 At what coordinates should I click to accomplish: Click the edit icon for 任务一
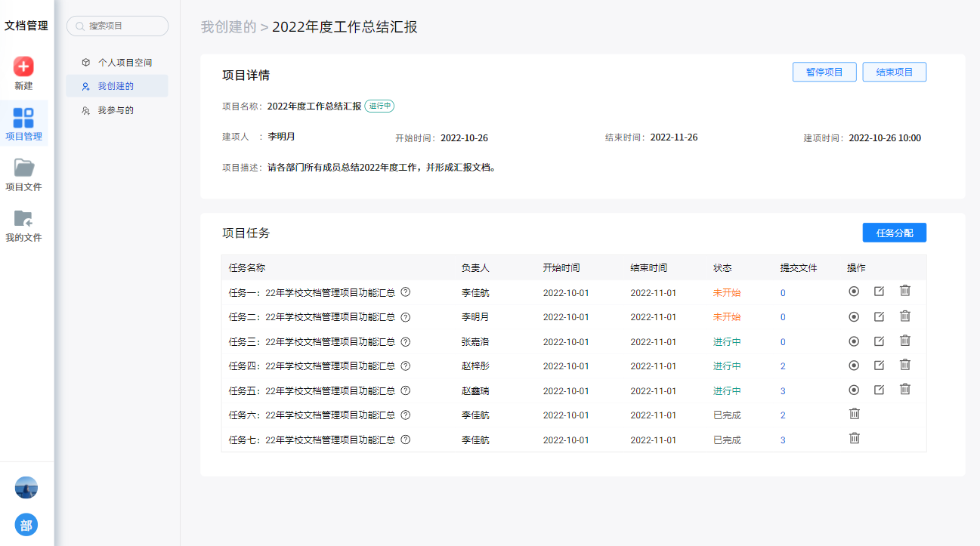(879, 292)
